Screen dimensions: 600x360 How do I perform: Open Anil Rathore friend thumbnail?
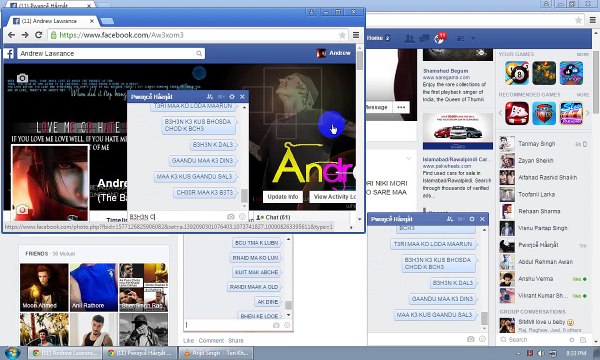coord(94,287)
